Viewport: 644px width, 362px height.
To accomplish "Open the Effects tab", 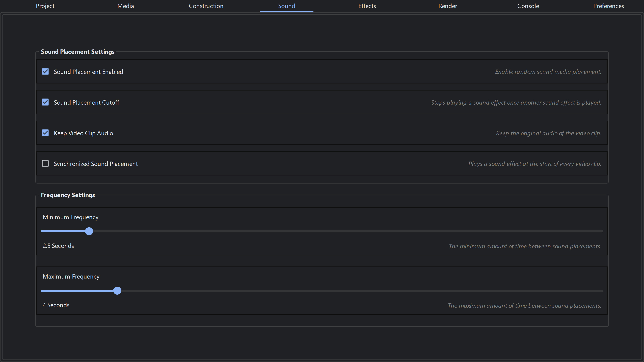I will click(367, 6).
